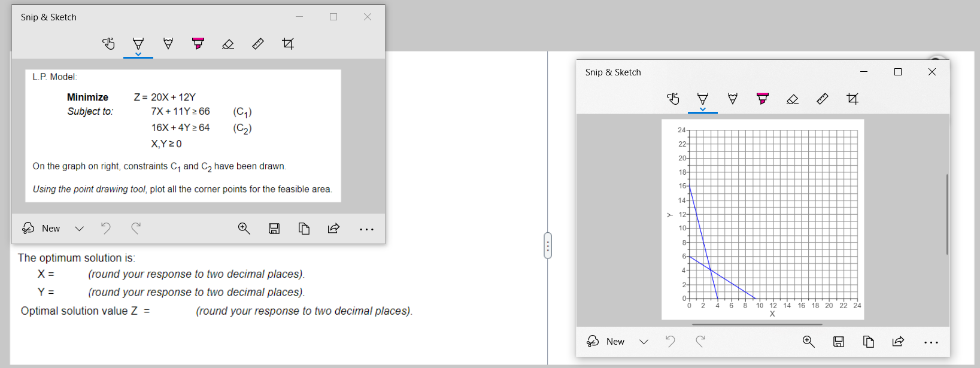
Task: Click Zoom icon in right Snip & Sketch window
Action: pos(809,341)
